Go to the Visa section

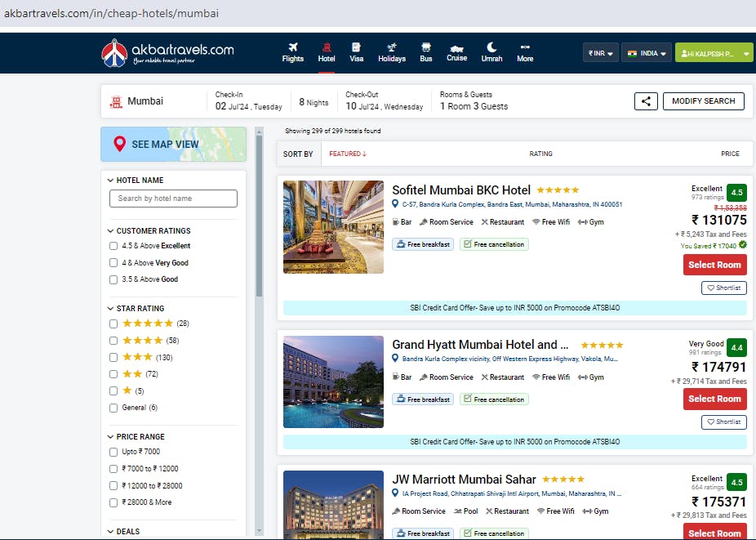click(356, 52)
